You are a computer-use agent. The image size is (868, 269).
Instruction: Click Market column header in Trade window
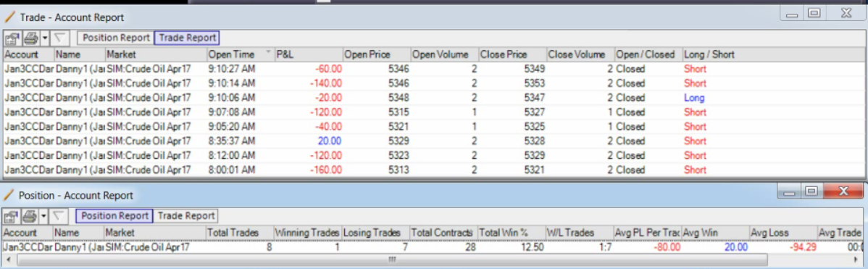pyautogui.click(x=156, y=54)
